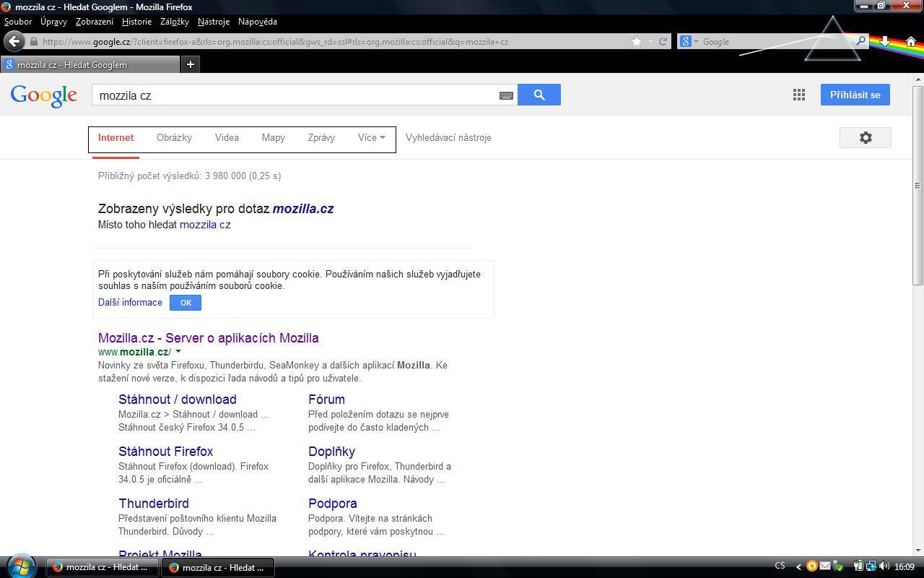Click the padlock site identity icon
The height and width of the screenshot is (578, 924).
tap(33, 41)
